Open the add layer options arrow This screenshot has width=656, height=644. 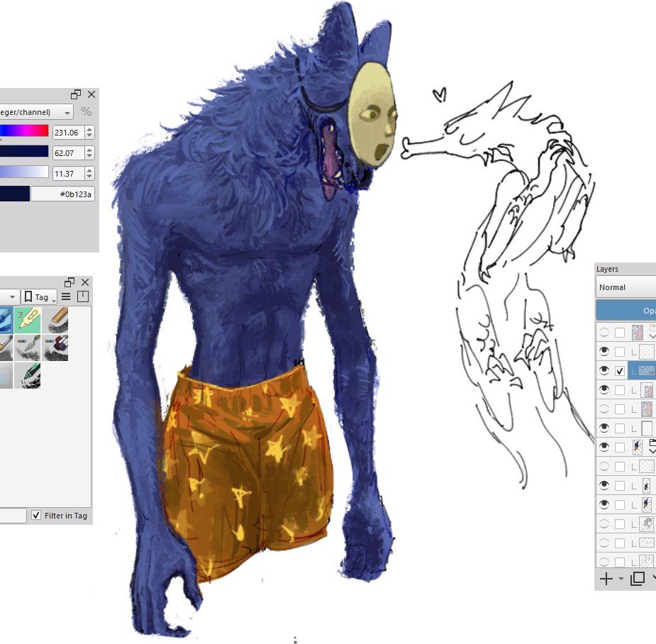pyautogui.click(x=621, y=579)
